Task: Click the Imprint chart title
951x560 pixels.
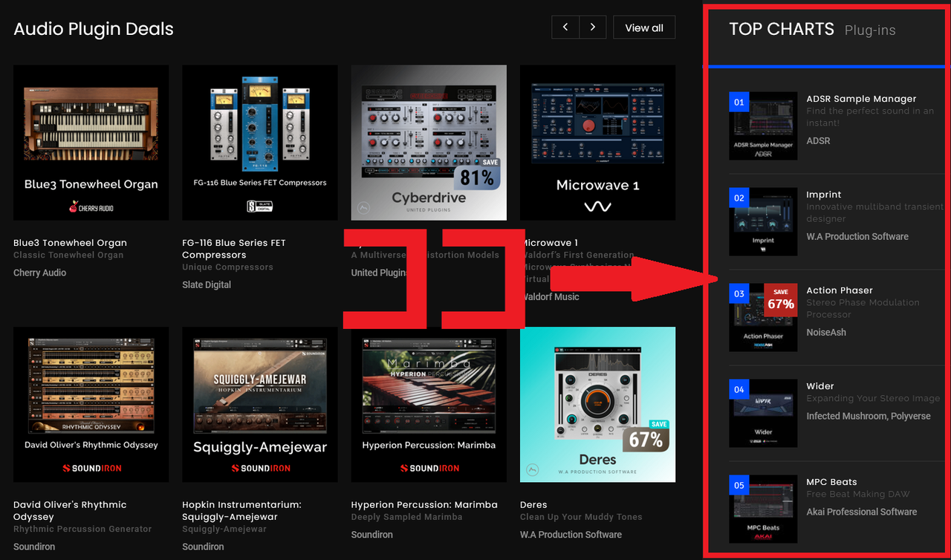Action: [x=824, y=195]
